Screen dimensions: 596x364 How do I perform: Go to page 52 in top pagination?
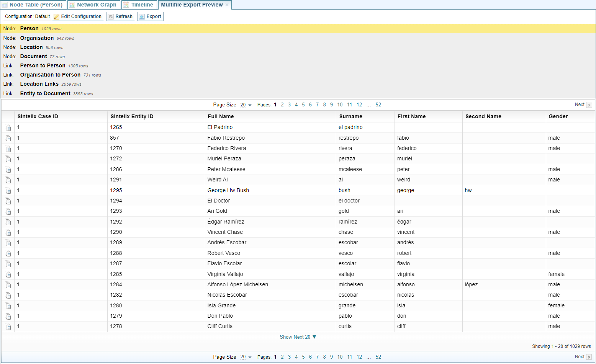pyautogui.click(x=378, y=105)
